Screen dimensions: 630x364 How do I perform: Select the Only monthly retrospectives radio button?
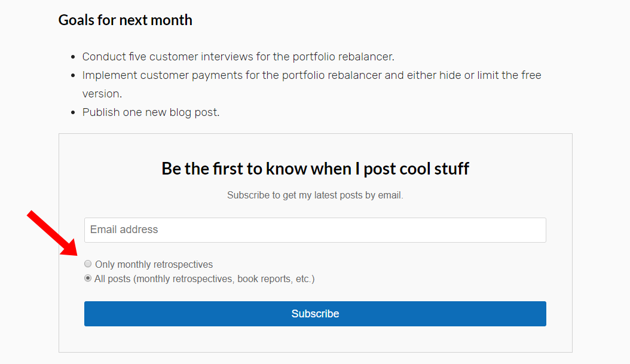click(88, 264)
